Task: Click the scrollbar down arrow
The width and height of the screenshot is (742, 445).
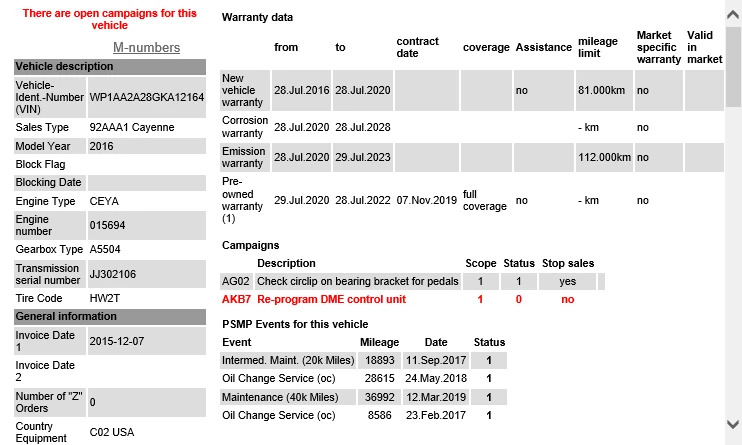Action: pos(733,424)
